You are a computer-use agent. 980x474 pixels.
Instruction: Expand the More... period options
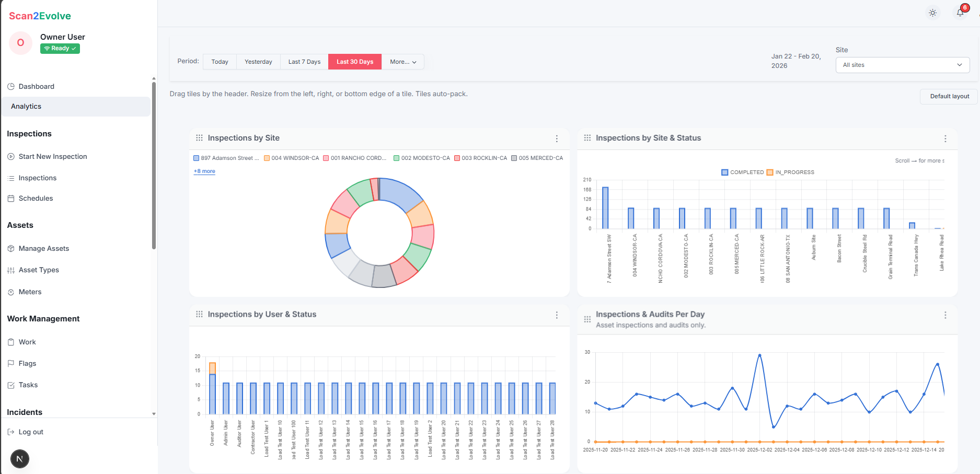(x=402, y=62)
